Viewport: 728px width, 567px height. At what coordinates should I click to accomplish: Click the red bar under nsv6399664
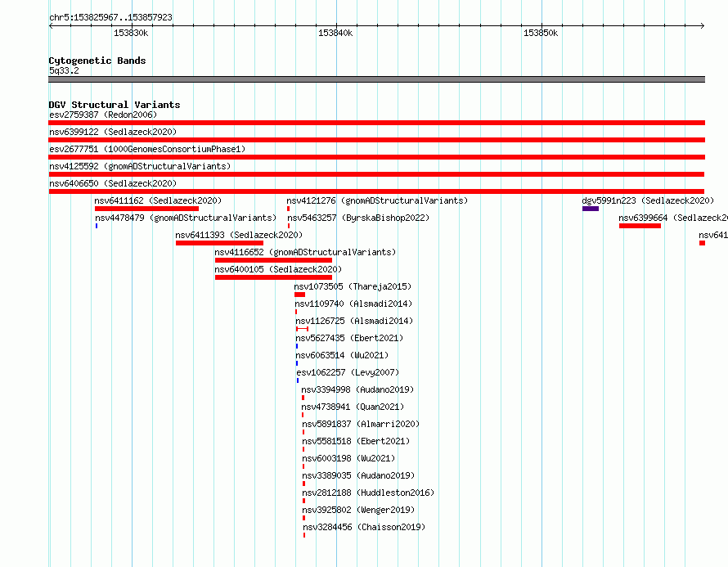[x=640, y=226]
